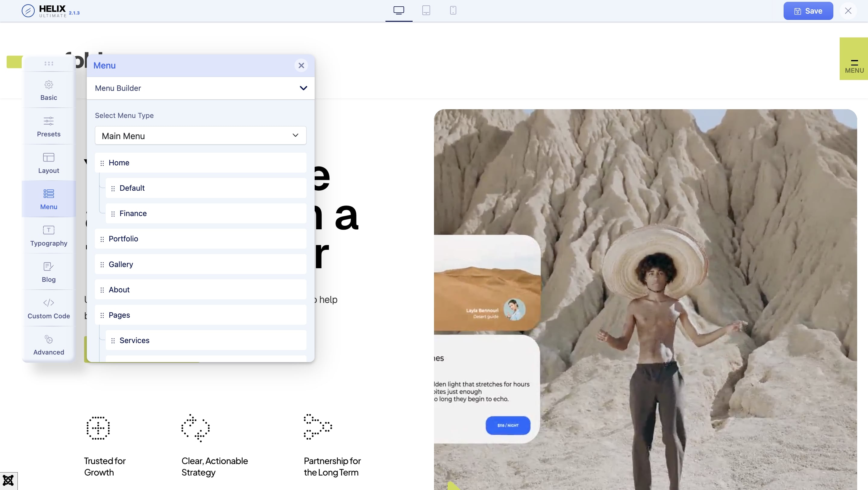Open the Custom Code section

click(49, 309)
